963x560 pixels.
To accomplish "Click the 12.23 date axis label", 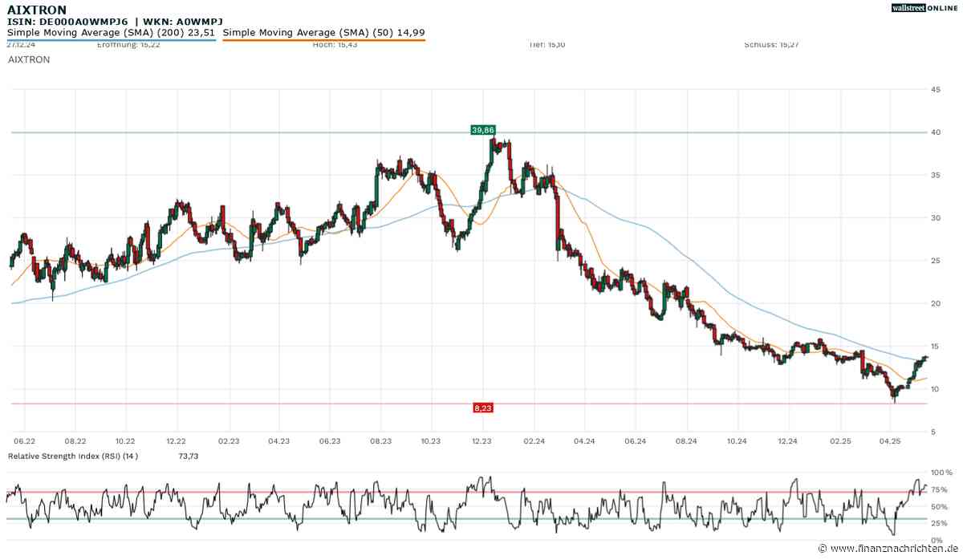I will [482, 440].
